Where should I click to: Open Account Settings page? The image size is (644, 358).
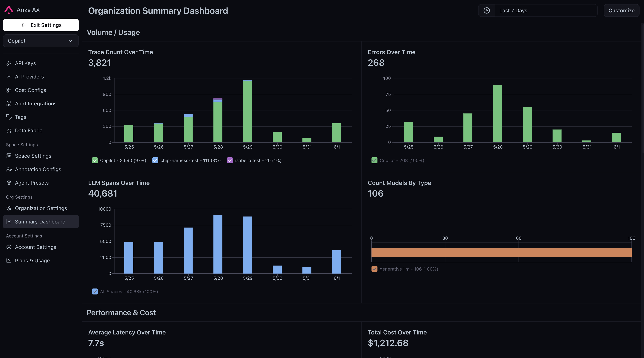41,247
